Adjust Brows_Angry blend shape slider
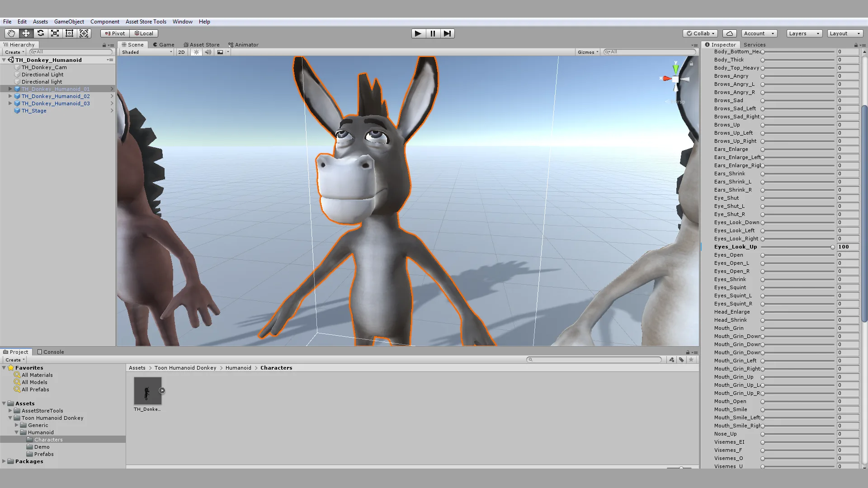Screen dimensions: 868x488 [797, 76]
